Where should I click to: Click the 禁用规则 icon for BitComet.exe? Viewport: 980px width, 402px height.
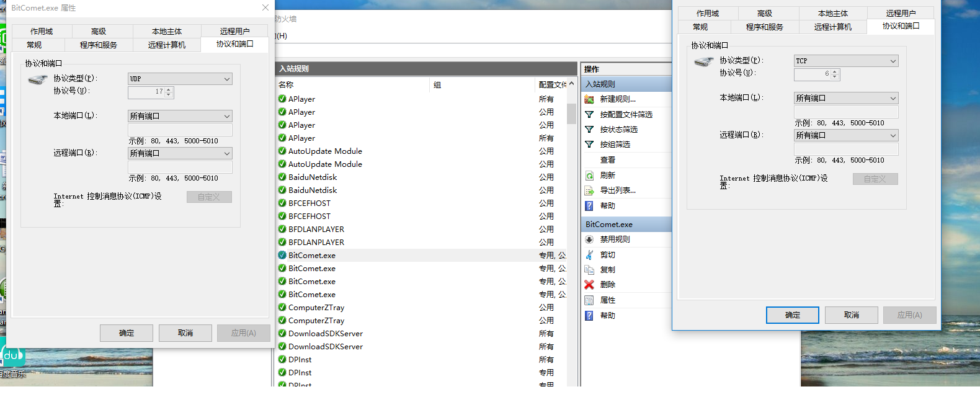tap(589, 239)
